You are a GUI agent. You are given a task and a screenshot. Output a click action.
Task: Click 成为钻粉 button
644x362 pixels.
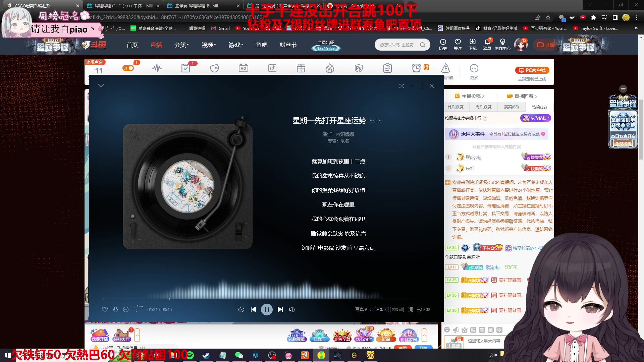click(x=536, y=118)
